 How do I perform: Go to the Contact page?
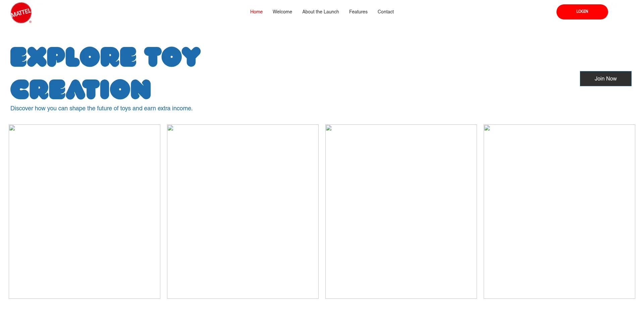385,12
